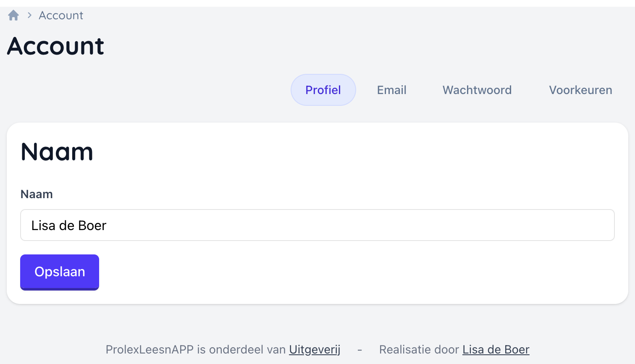Save the name by clicking Opslaan
The height and width of the screenshot is (364, 635).
click(x=59, y=272)
